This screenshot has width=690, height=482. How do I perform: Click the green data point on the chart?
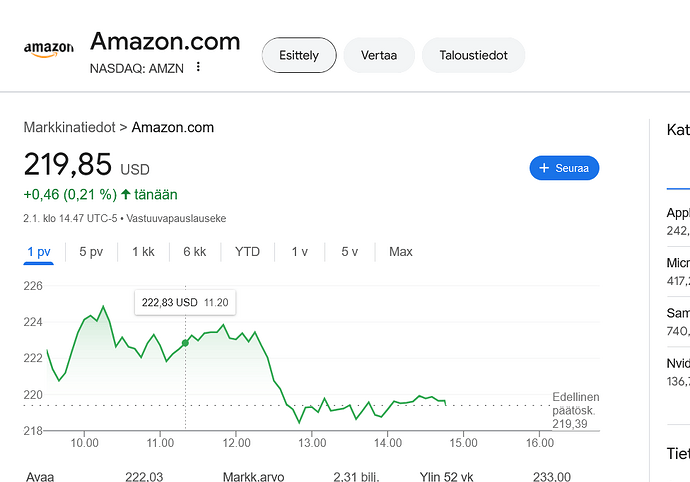click(185, 343)
